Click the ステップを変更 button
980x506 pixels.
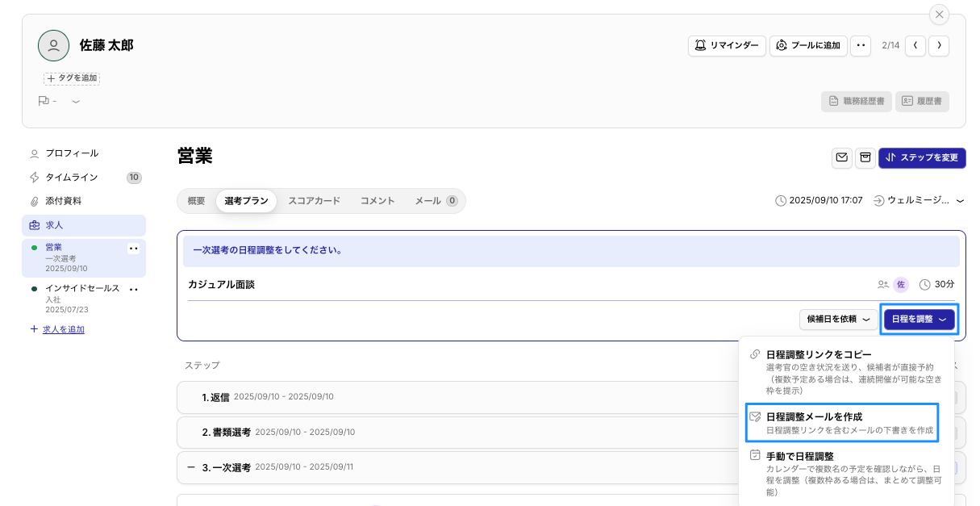point(922,157)
